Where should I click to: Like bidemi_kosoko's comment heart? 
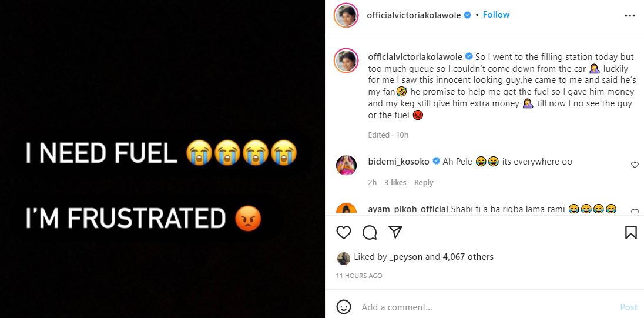click(x=635, y=165)
